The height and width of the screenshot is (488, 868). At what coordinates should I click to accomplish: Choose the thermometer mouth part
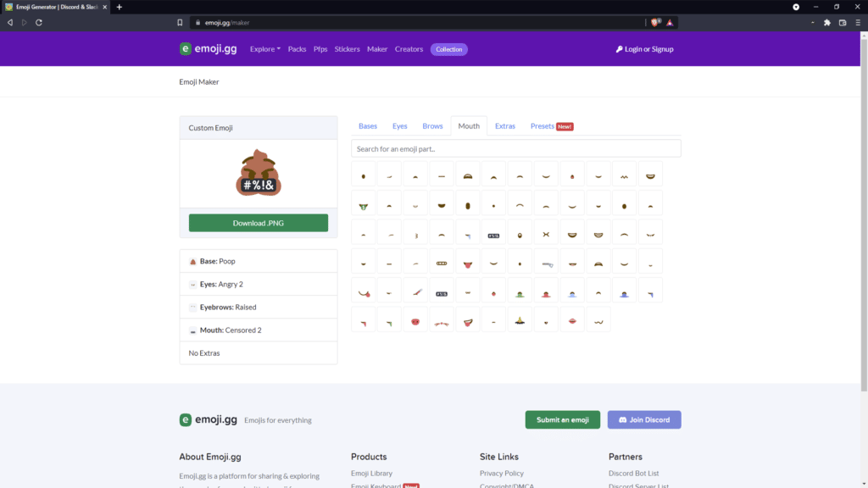tap(415, 291)
